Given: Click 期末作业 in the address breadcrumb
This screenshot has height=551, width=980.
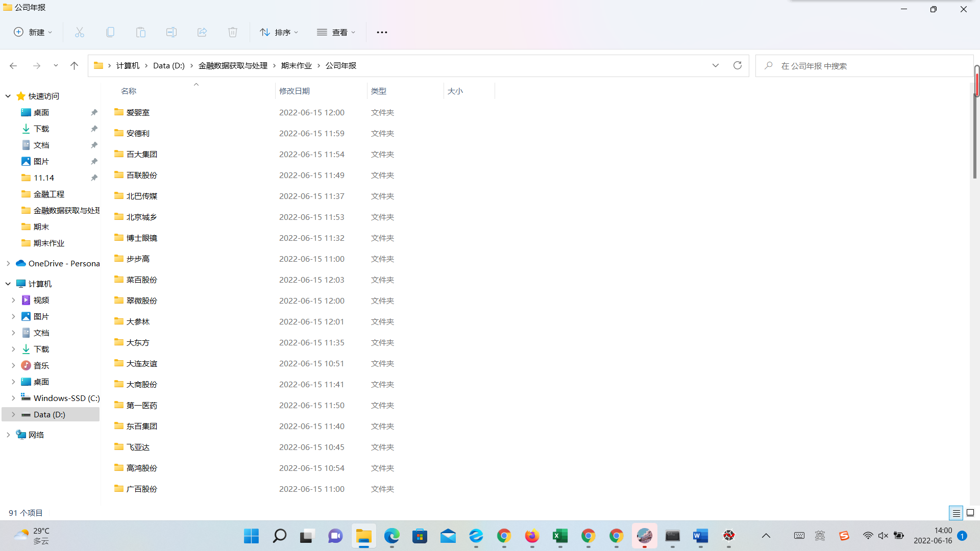Looking at the screenshot, I should pyautogui.click(x=296, y=66).
